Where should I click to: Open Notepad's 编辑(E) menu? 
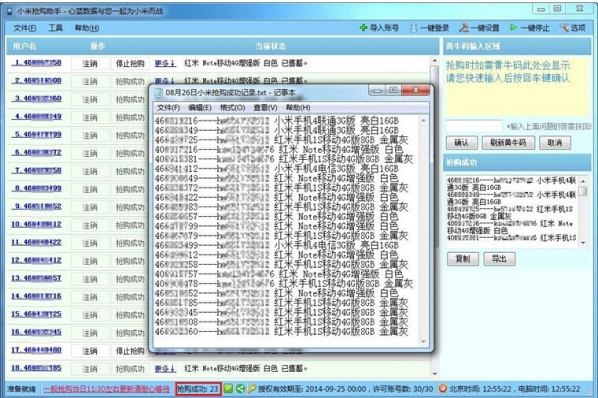pyautogui.click(x=199, y=108)
